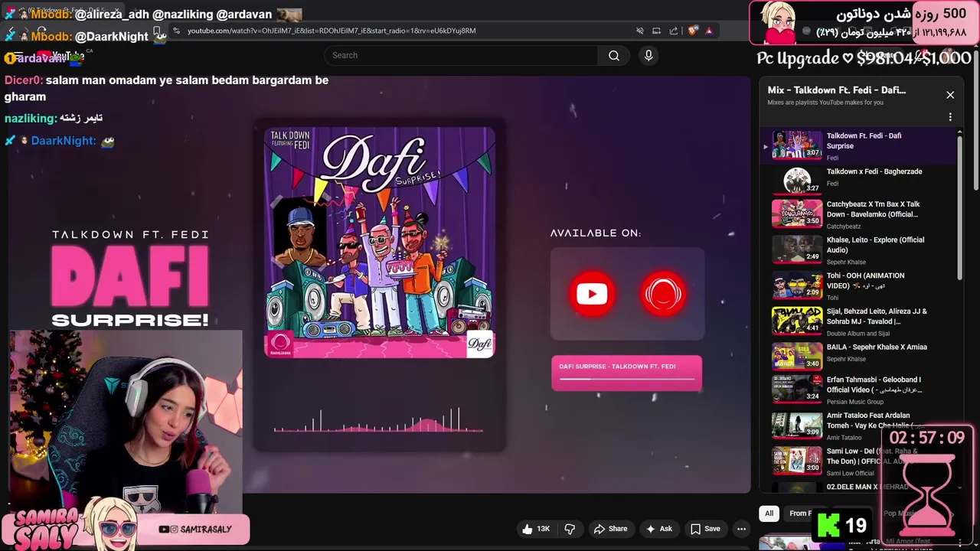Screen dimensions: 980x551
Task: Share the Dafi Surprise video
Action: [610, 529]
